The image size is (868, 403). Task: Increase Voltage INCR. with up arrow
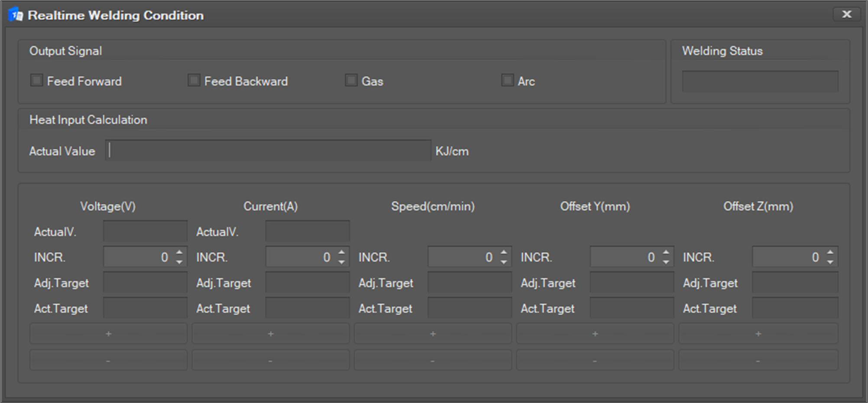179,252
